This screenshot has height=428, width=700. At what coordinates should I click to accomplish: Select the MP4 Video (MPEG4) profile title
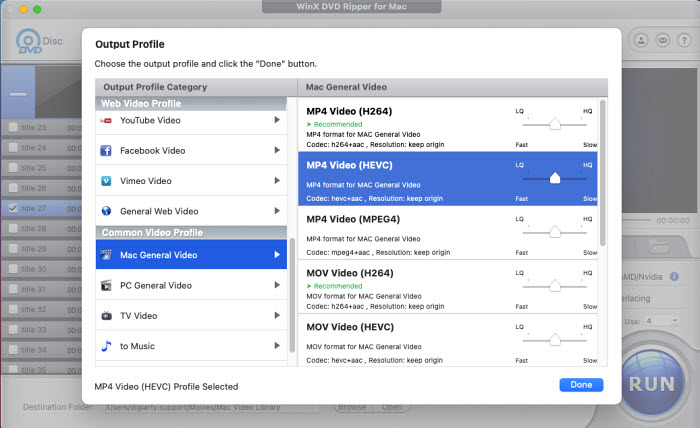(x=353, y=219)
